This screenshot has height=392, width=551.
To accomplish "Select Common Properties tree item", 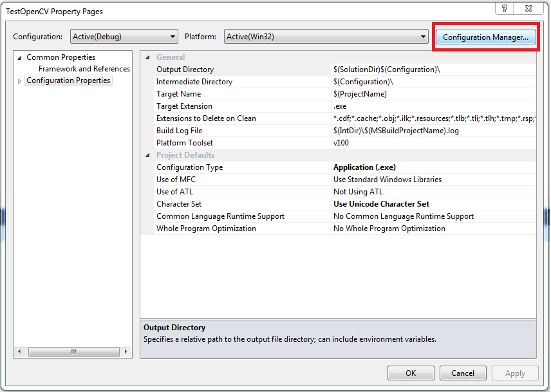I will 61,57.
